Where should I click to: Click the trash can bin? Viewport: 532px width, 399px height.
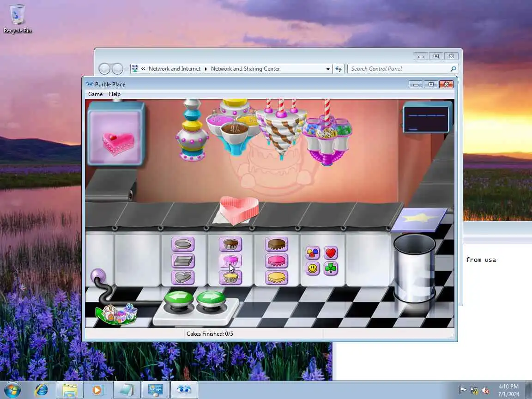click(x=415, y=267)
